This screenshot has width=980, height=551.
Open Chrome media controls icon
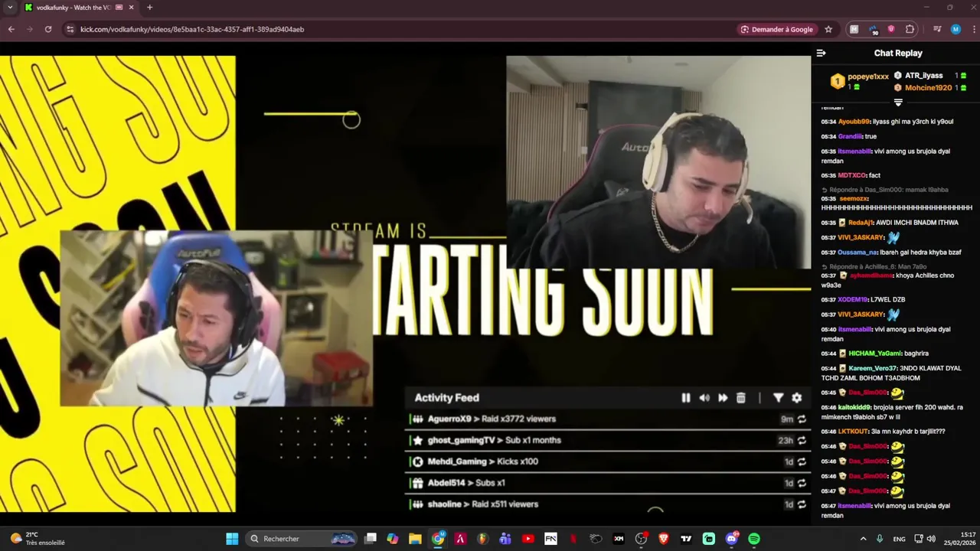pyautogui.click(x=936, y=29)
